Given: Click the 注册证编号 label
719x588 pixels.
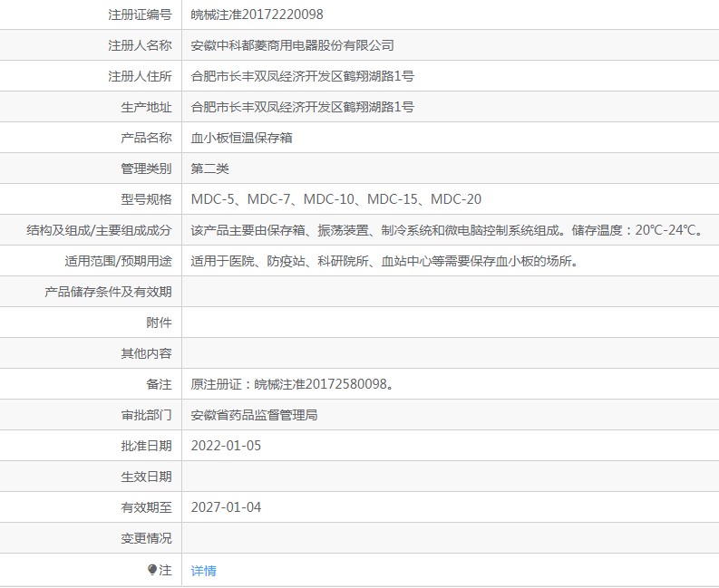Looking at the screenshot, I should (140, 14).
